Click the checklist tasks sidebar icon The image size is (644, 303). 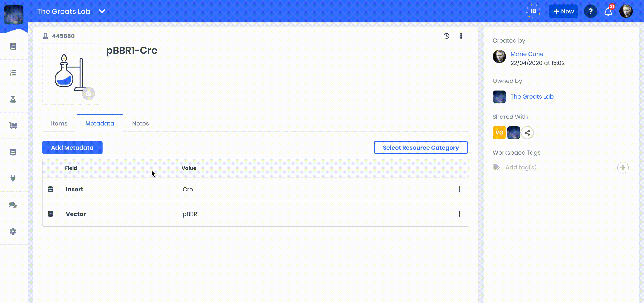point(13,73)
